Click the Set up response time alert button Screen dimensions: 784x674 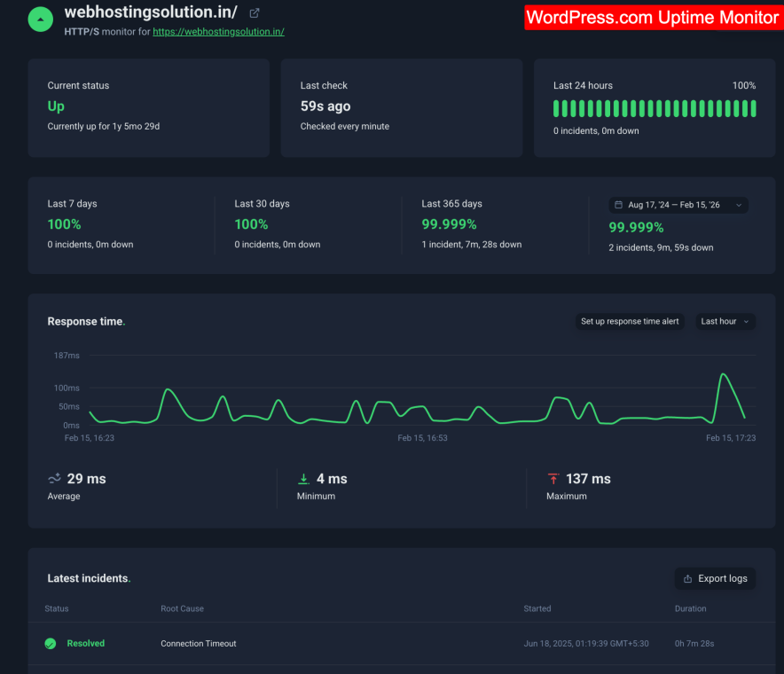[629, 321]
